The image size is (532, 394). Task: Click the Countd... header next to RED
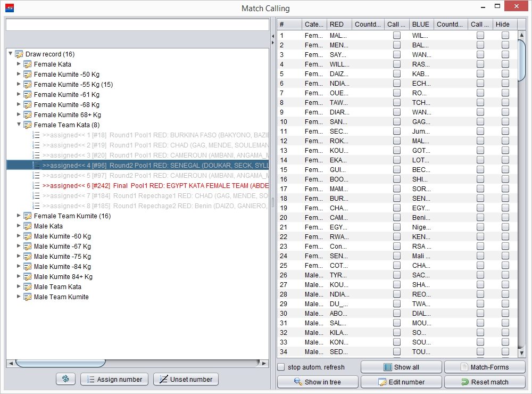click(368, 24)
